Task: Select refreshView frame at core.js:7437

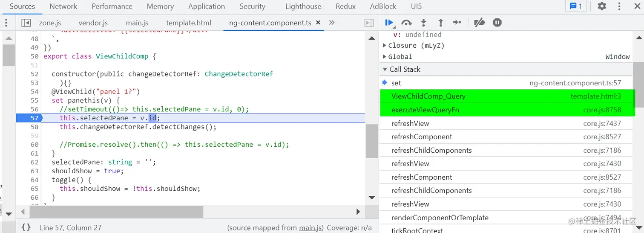Action: click(506, 123)
